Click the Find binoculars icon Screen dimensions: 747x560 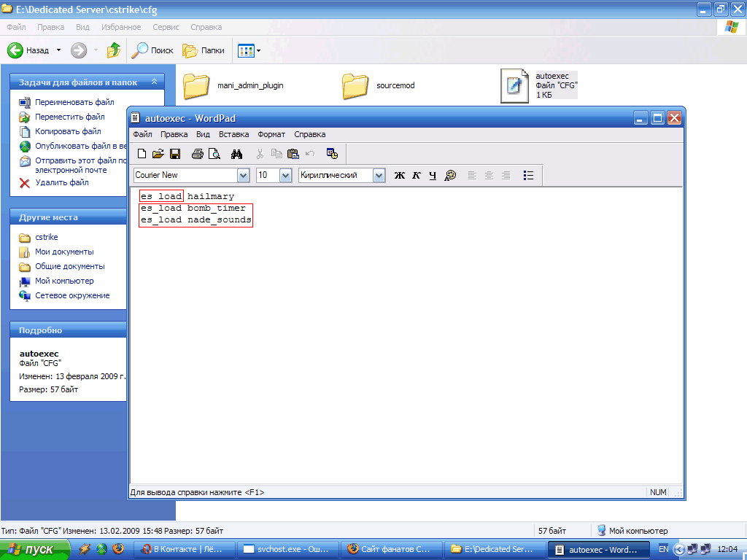point(237,153)
